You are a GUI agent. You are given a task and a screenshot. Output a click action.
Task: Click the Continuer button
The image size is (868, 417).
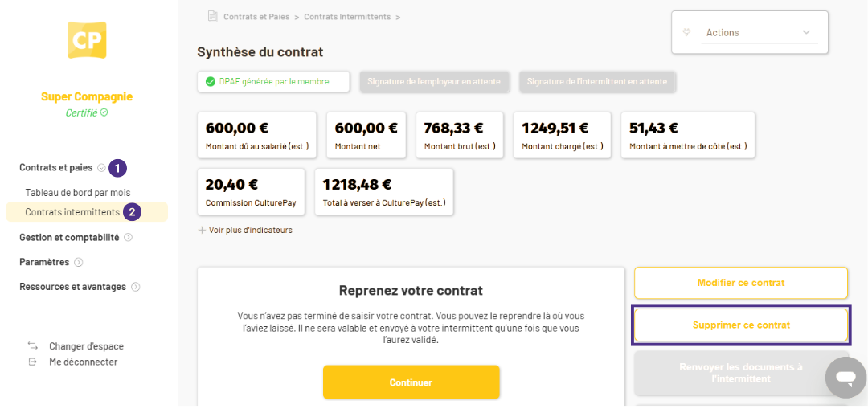[411, 382]
